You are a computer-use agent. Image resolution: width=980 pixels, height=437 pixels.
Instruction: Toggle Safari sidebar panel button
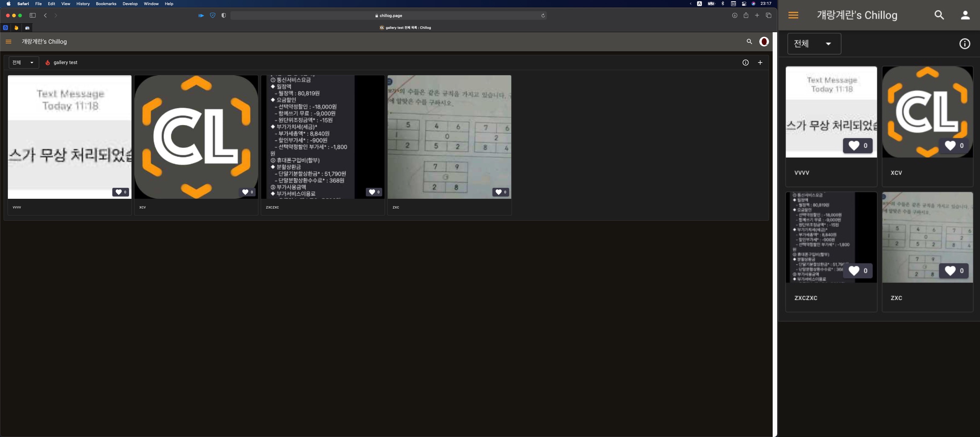(x=33, y=15)
